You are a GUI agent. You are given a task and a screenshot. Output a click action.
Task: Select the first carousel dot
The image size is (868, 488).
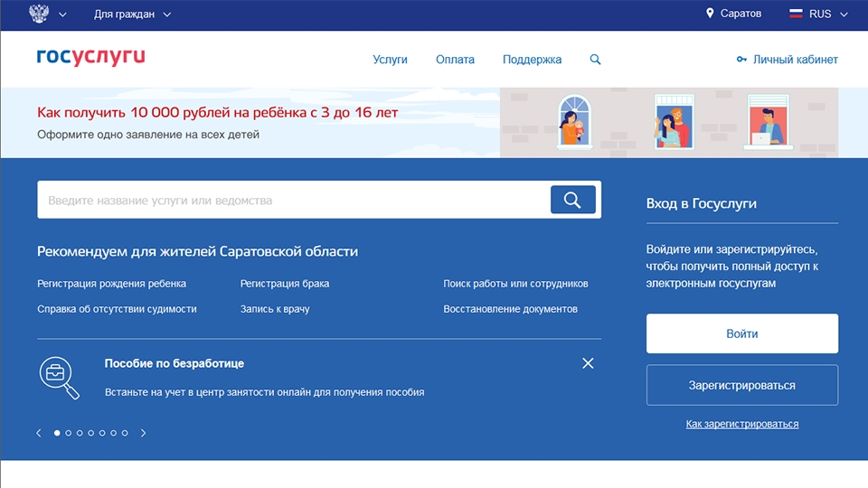(x=57, y=433)
